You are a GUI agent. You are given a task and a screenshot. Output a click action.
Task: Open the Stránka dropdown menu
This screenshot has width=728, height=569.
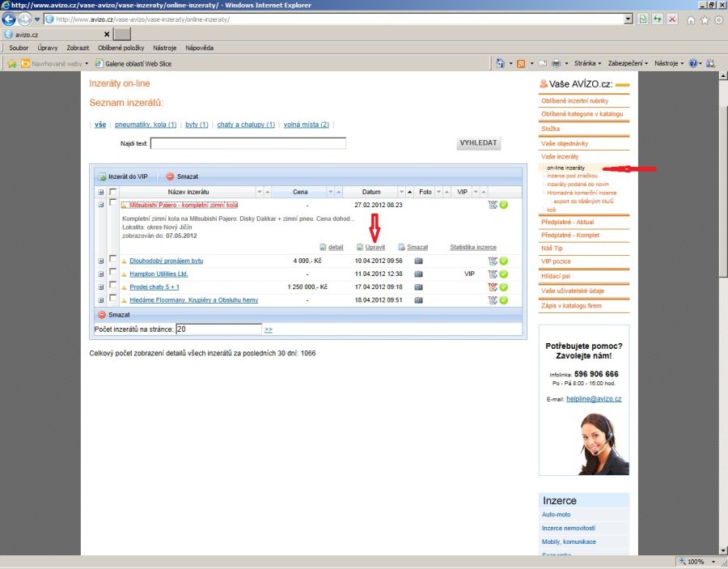click(x=587, y=63)
